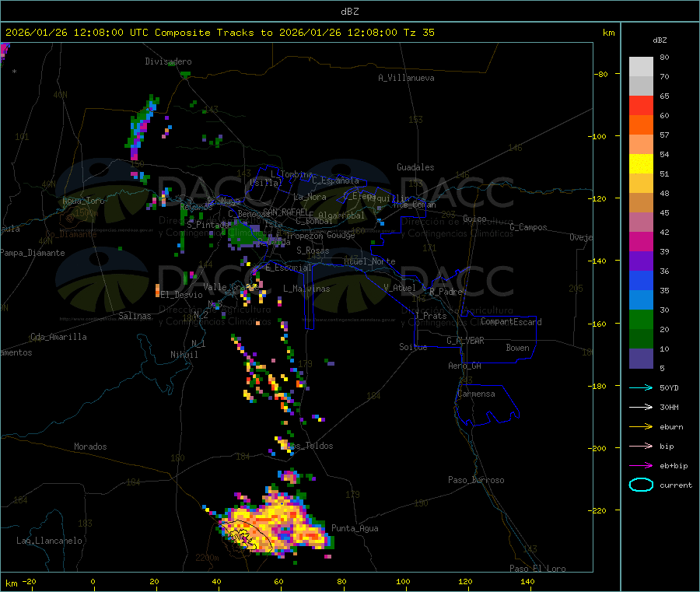Click the Divisadero map label
700x592 pixels.
pos(168,61)
